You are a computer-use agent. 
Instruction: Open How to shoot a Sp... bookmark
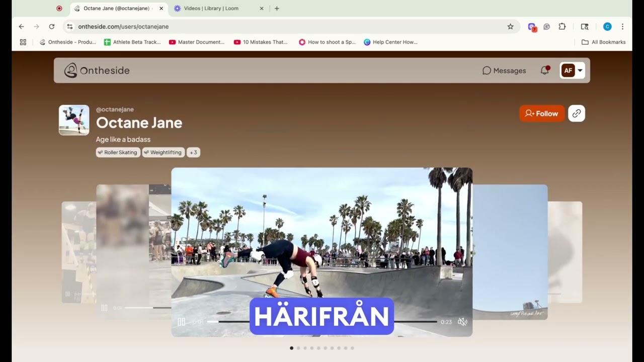327,42
